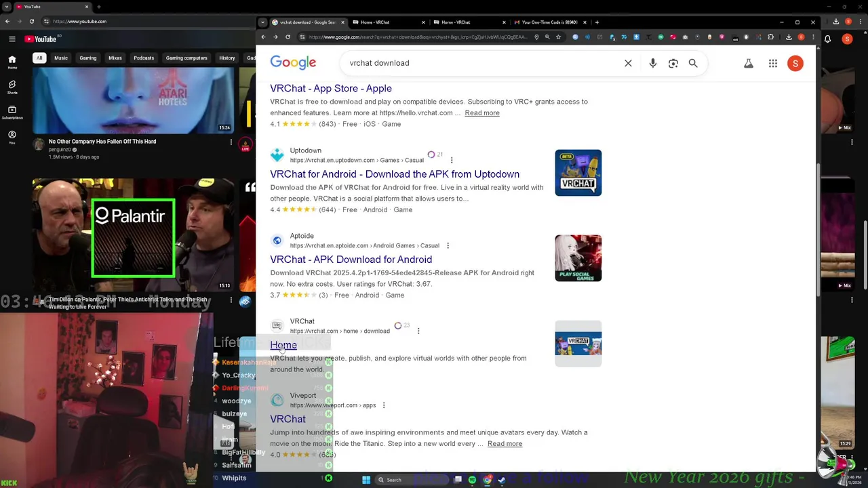Select the History filter chip
This screenshot has height=488, width=868.
click(227, 58)
